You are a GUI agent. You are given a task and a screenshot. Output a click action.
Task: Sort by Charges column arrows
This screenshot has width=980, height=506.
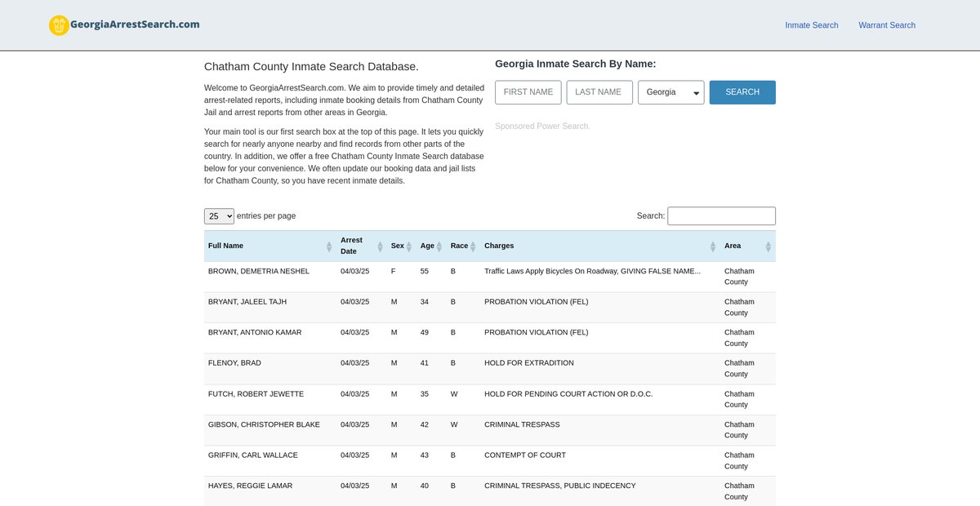tap(713, 246)
